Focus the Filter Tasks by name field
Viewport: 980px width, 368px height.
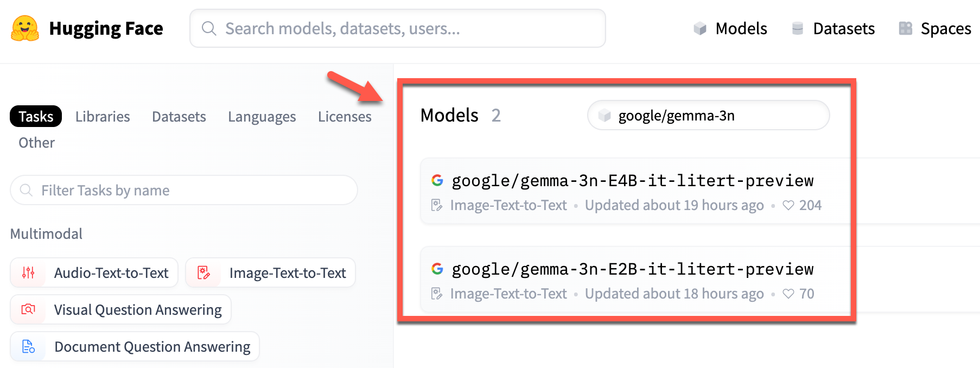pyautogui.click(x=184, y=191)
